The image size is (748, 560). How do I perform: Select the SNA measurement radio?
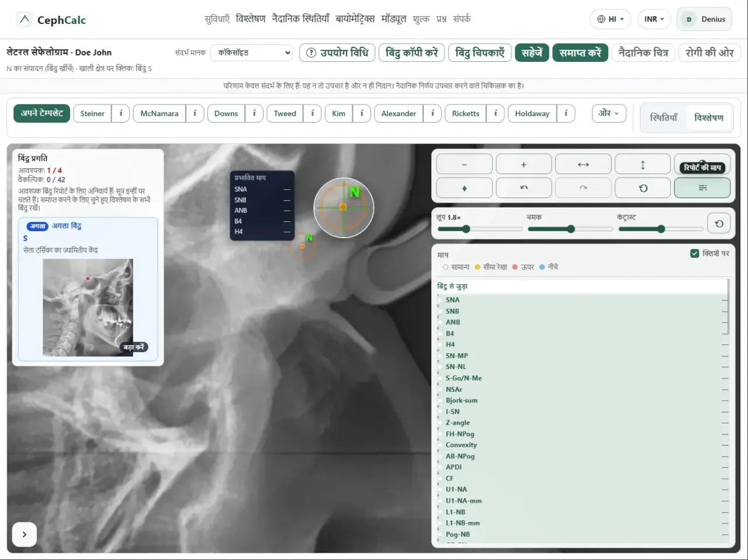441,300
